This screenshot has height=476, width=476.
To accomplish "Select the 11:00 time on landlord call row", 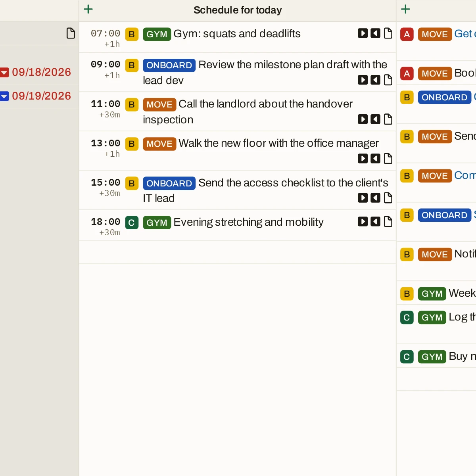I will 106,104.
